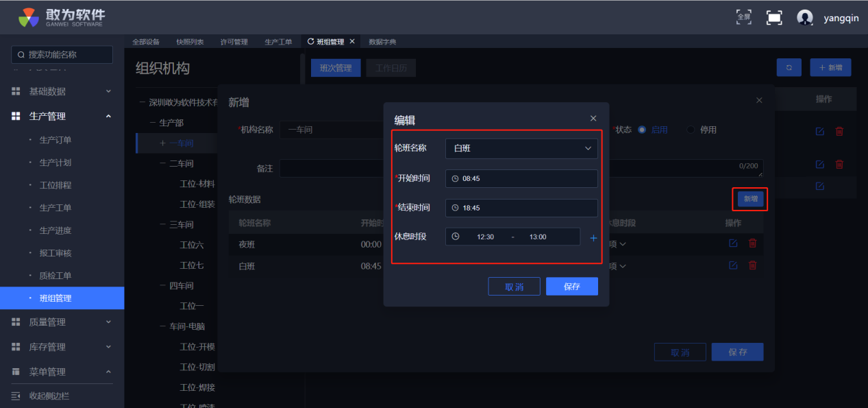Click 取消 in the 编辑 dialog
This screenshot has width=868, height=408.
click(514, 287)
